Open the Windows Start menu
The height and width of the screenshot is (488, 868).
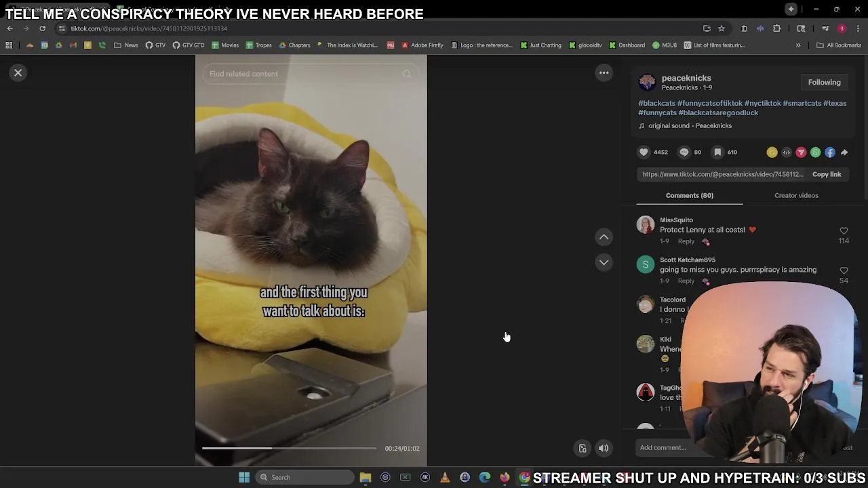tap(244, 477)
